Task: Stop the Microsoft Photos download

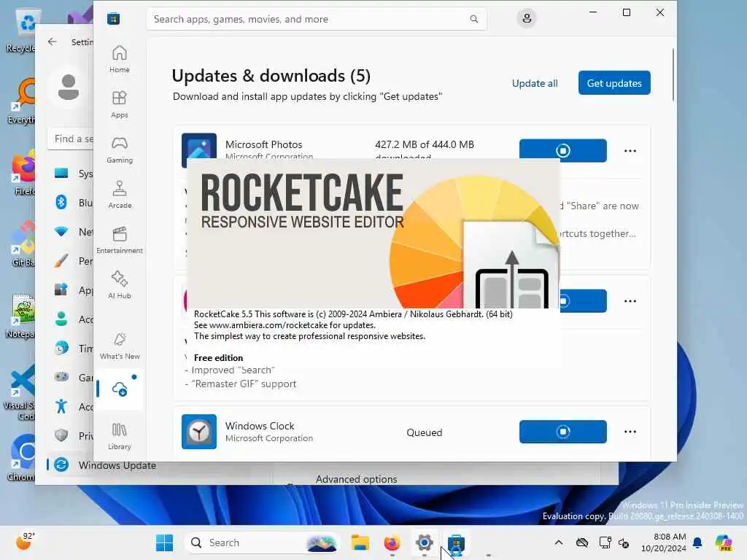Action: coord(562,150)
